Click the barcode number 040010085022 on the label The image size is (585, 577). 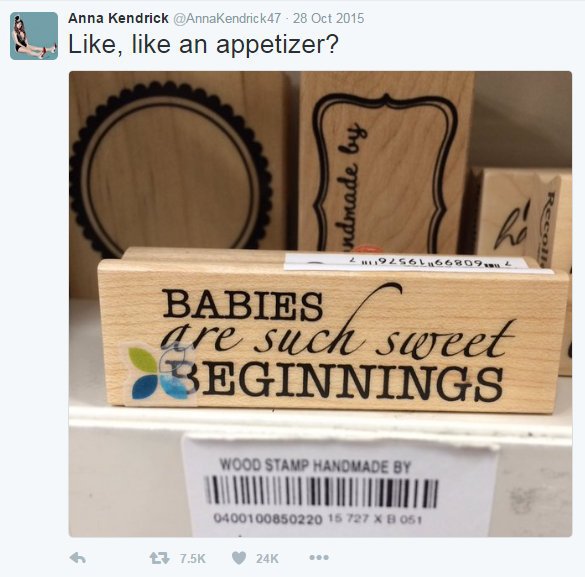(x=268, y=518)
